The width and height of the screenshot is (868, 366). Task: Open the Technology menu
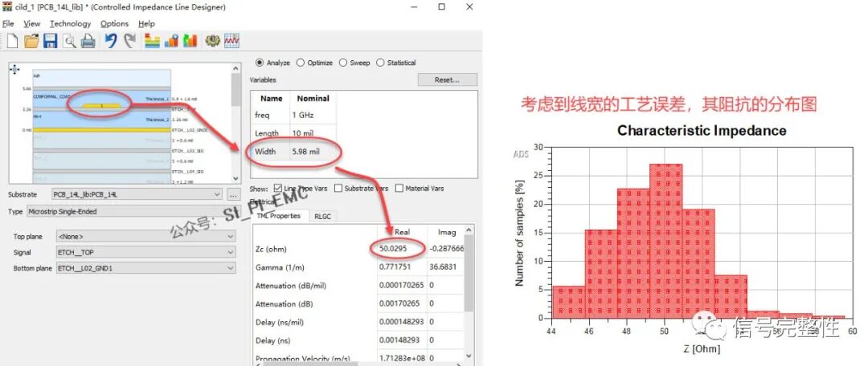70,24
